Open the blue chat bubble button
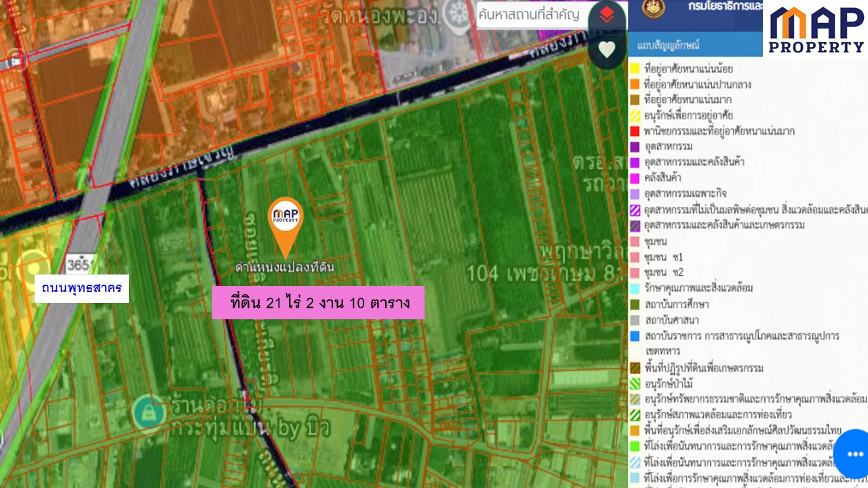Image resolution: width=868 pixels, height=488 pixels. (854, 453)
